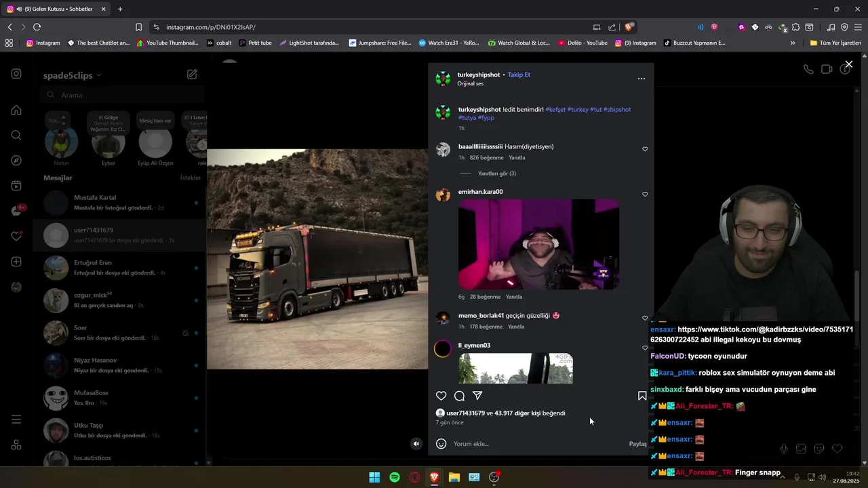The image size is (868, 488).
Task: Mute the tab audio speaker icon
Action: pos(19,9)
